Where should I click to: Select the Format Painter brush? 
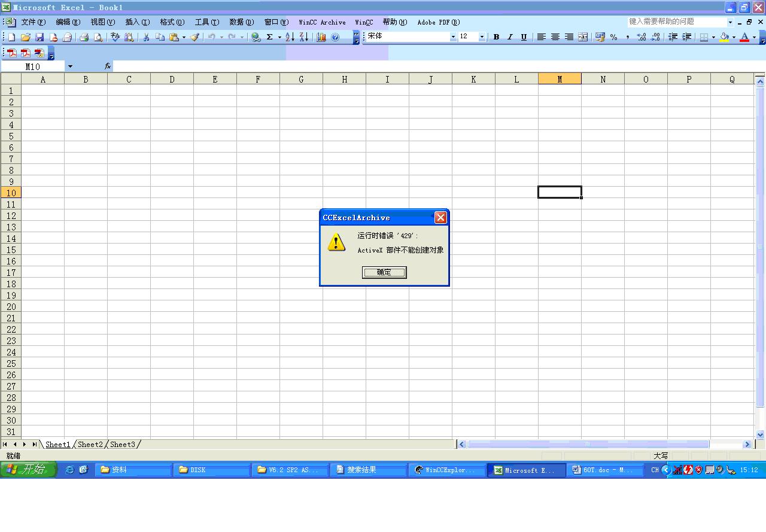(x=194, y=37)
